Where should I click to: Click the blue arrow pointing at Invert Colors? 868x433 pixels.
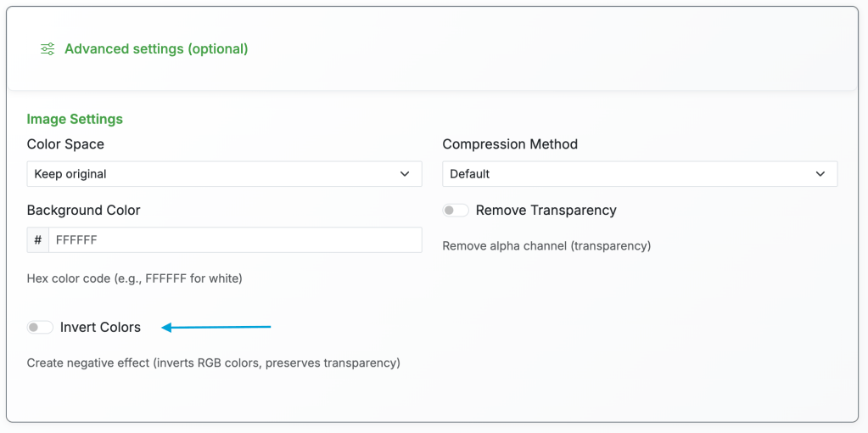point(216,327)
